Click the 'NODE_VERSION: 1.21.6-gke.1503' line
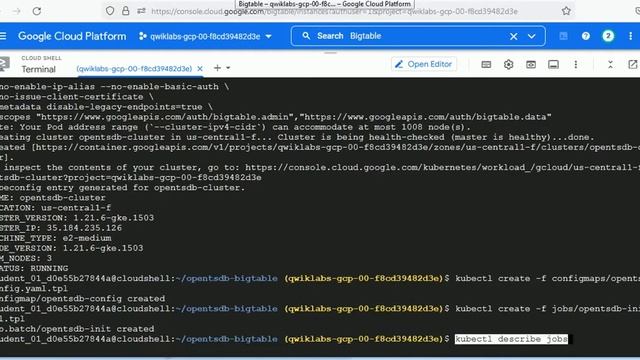The image size is (640, 360). click(72, 248)
